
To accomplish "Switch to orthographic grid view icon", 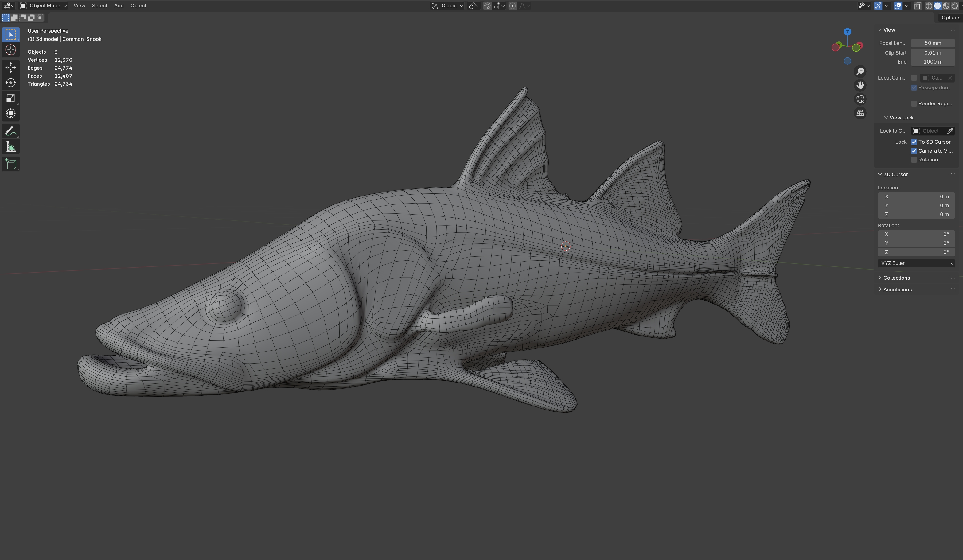I will 860,113.
